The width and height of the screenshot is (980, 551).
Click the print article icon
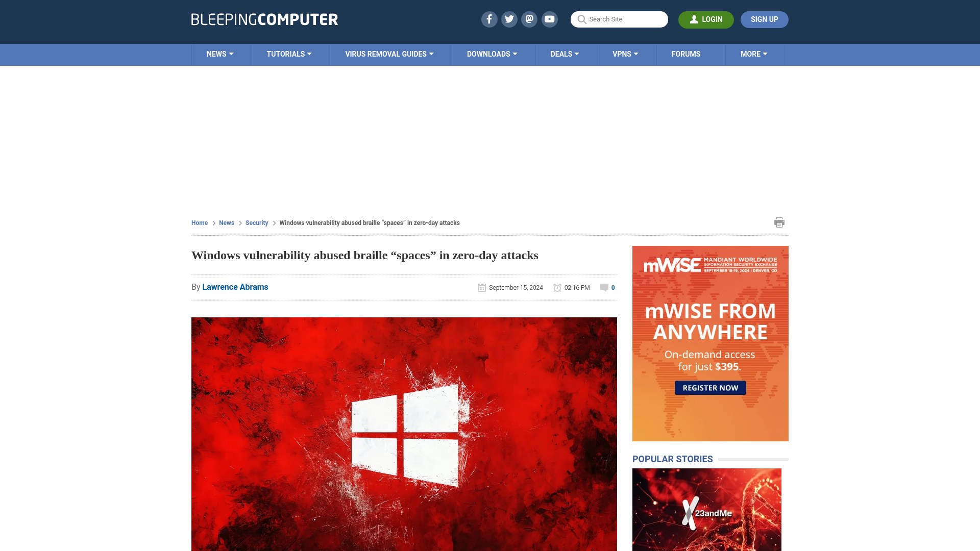779,222
